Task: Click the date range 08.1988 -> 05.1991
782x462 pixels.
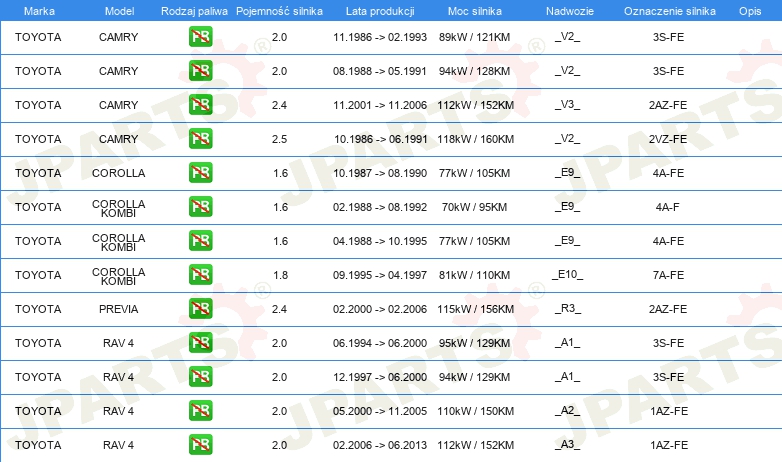Action: [380, 71]
